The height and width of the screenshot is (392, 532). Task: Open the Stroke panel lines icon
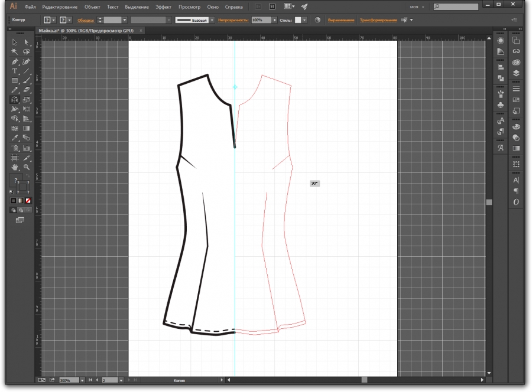click(516, 89)
